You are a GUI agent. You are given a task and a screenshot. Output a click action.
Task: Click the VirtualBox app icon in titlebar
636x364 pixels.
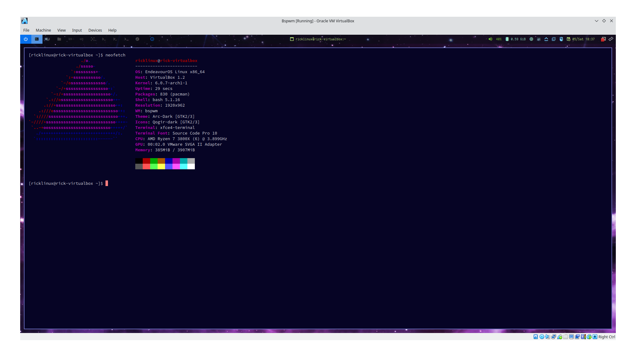25,21
